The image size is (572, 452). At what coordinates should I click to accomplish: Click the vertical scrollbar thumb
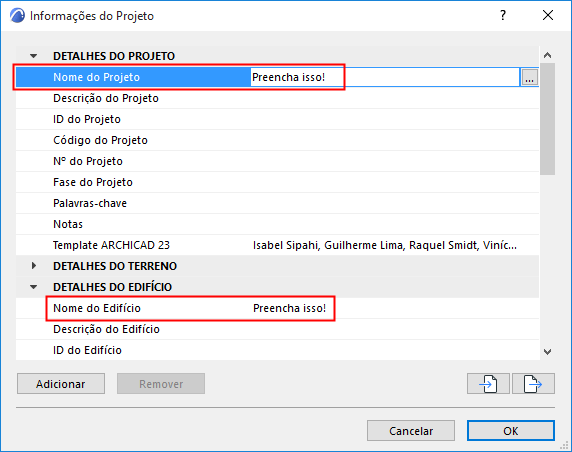pos(547,119)
